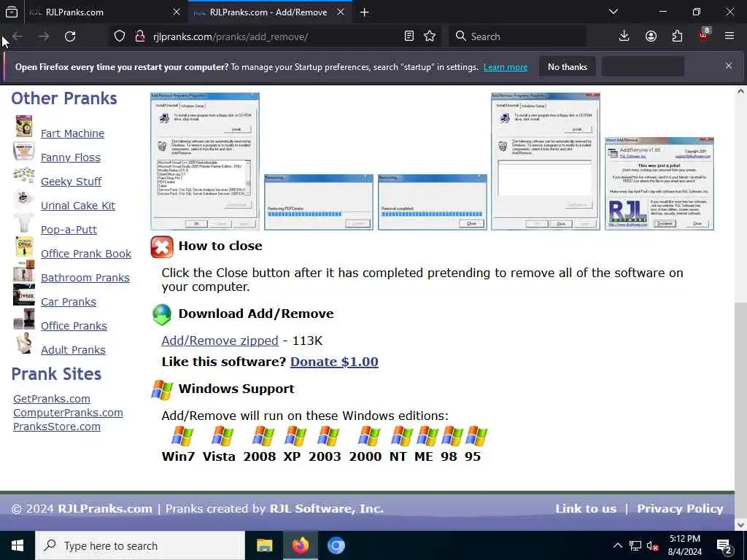Click the Geeky Stuff thumbnail icon
The image size is (747, 560).
click(x=24, y=175)
